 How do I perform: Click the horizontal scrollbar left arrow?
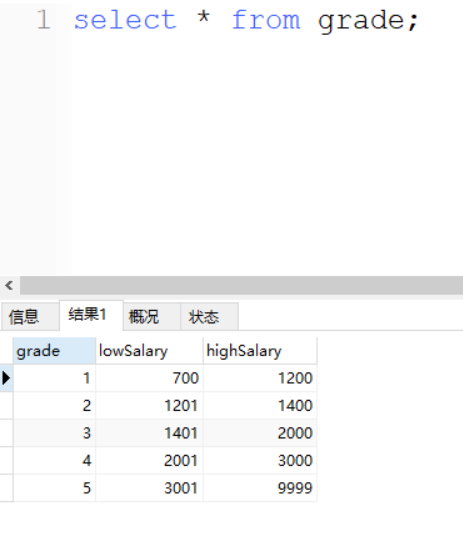(x=9, y=286)
